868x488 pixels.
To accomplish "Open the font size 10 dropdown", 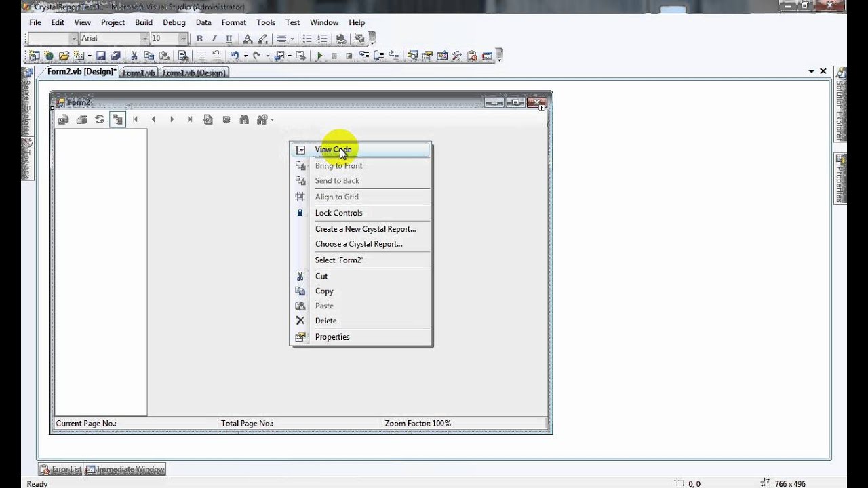I will click(x=183, y=39).
